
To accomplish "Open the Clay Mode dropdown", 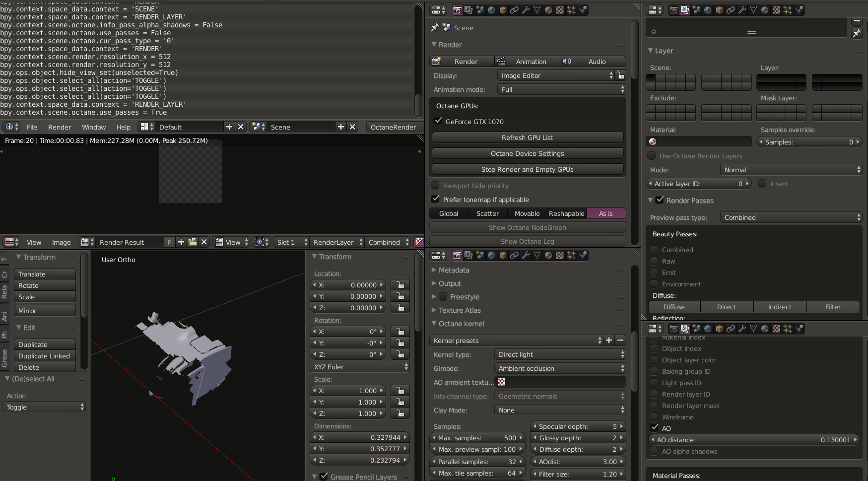I will pyautogui.click(x=560, y=410).
